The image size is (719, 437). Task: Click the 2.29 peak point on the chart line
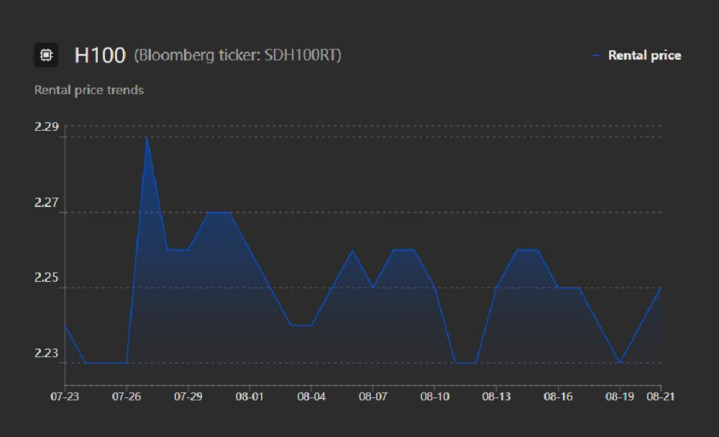(x=147, y=137)
